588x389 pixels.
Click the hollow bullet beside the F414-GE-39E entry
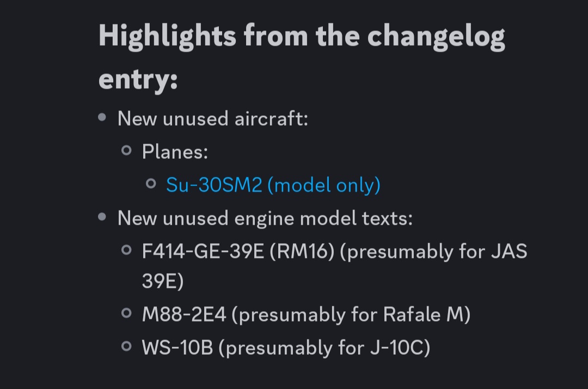click(x=127, y=250)
